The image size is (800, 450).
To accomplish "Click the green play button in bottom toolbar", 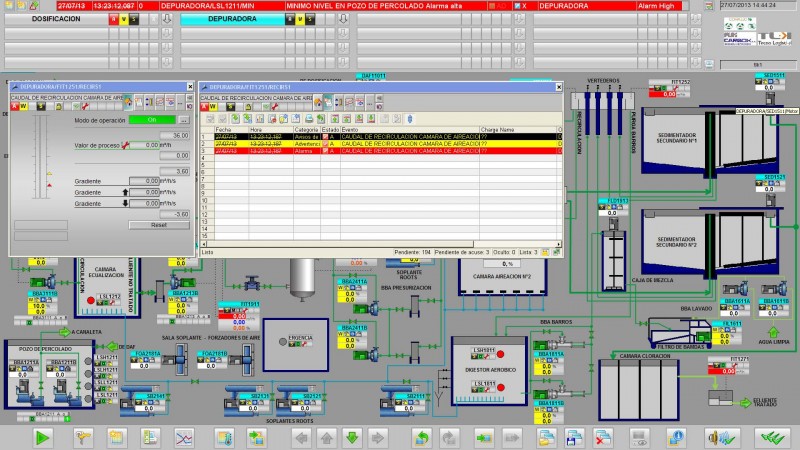I will [x=42, y=438].
